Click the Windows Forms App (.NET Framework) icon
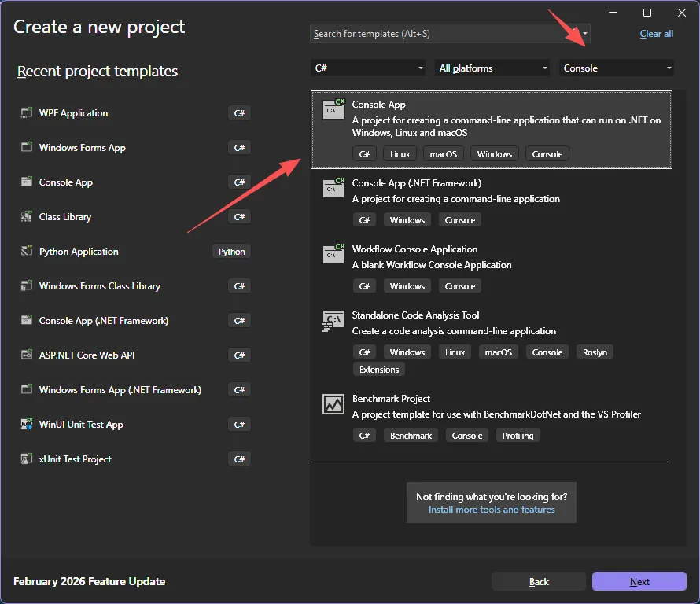This screenshot has width=700, height=604. point(27,389)
